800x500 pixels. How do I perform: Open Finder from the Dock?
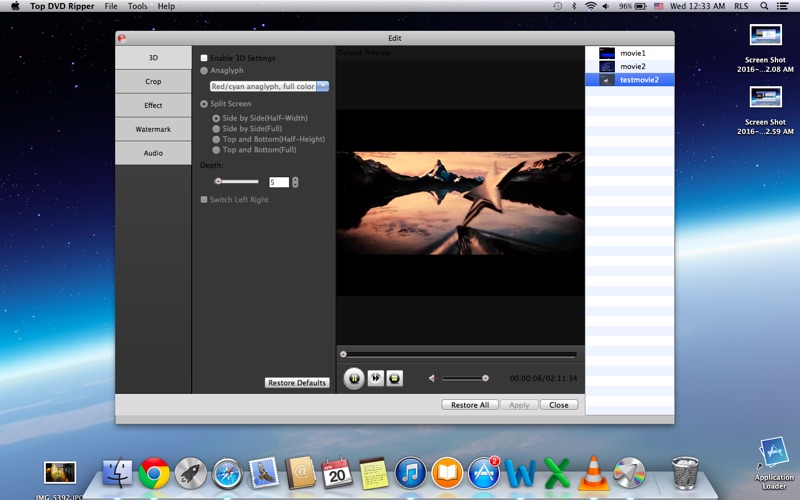(117, 472)
